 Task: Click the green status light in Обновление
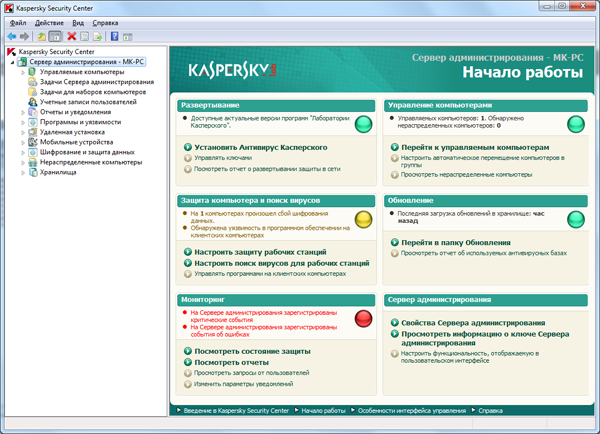576,219
